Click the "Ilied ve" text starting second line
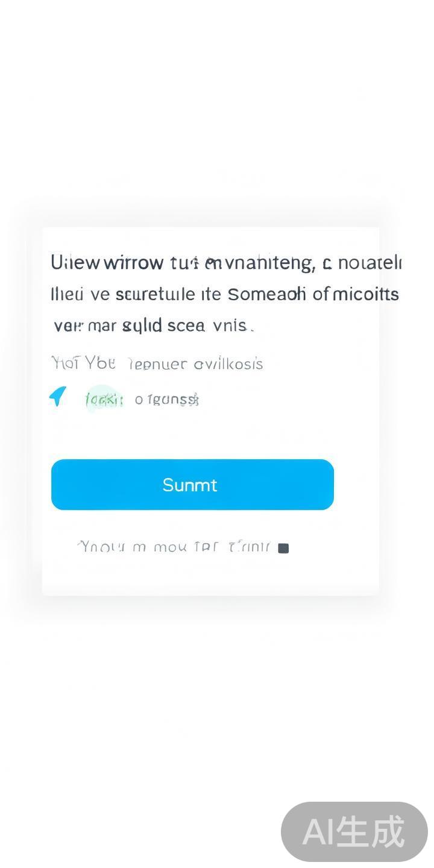Screen dimensions: 434x868 pos(76,294)
